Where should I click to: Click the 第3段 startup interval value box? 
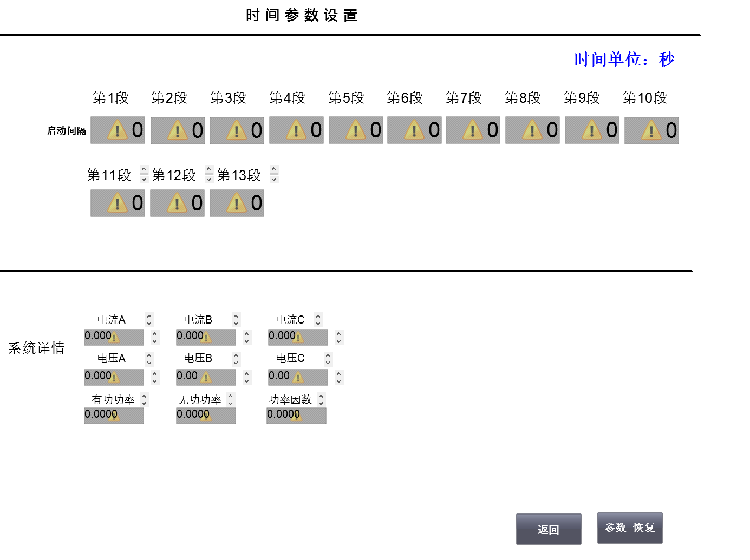237,130
